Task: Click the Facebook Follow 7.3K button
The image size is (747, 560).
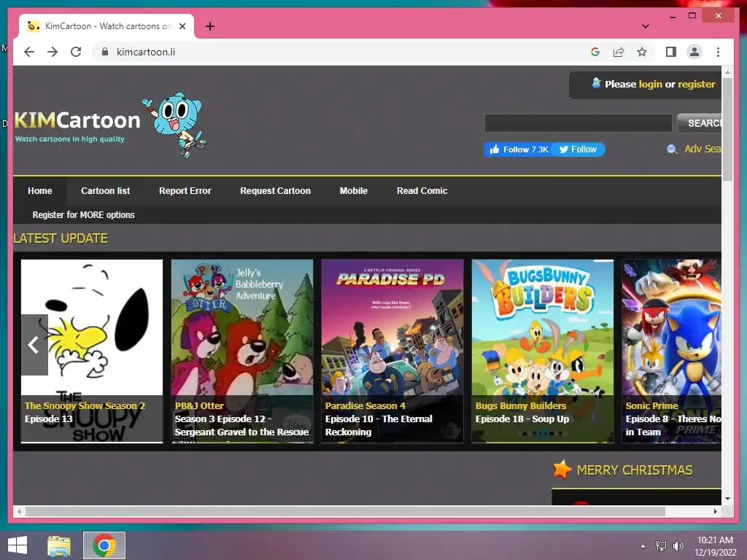Action: 518,149
